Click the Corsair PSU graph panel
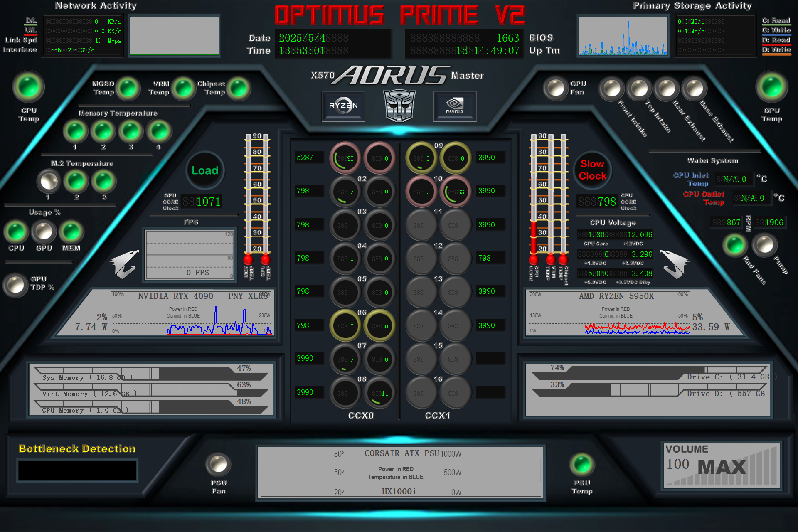 pos(401,472)
